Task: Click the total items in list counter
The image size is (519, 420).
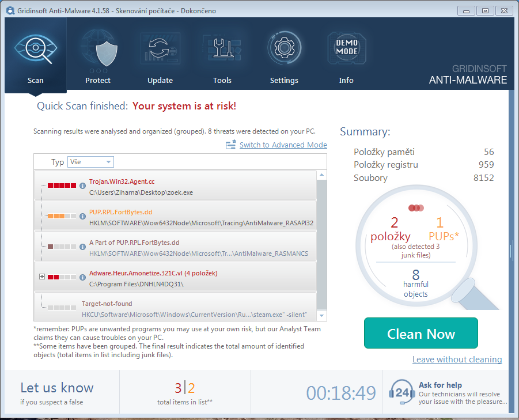Action: coord(185,393)
